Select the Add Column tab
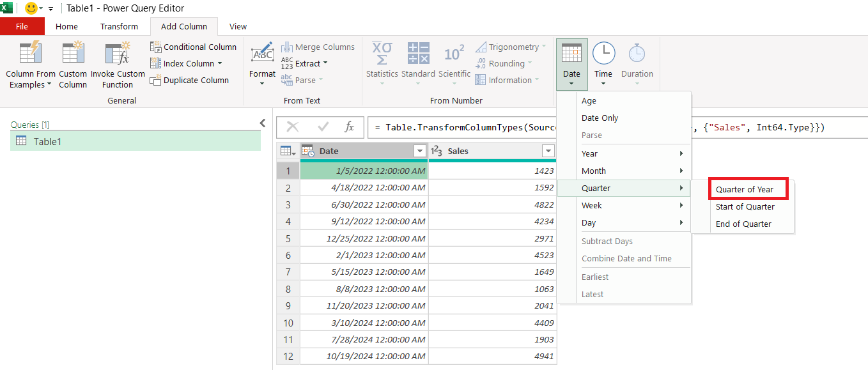The width and height of the screenshot is (868, 370). click(184, 26)
